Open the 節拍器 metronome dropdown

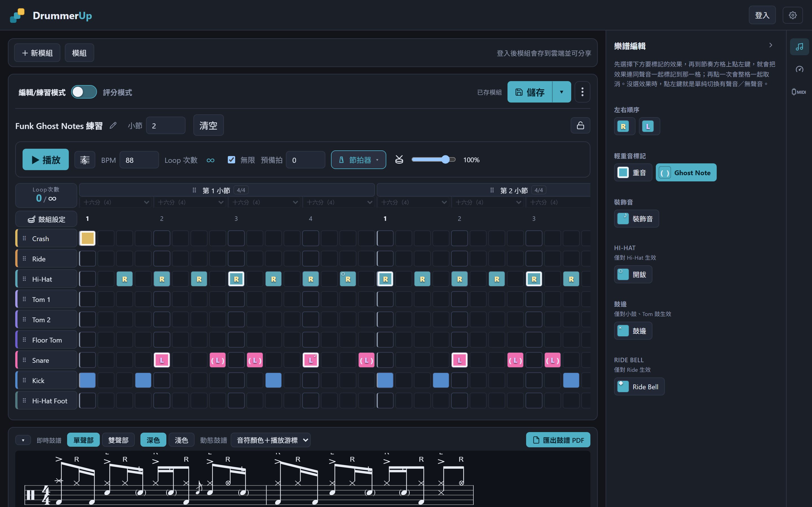(358, 160)
